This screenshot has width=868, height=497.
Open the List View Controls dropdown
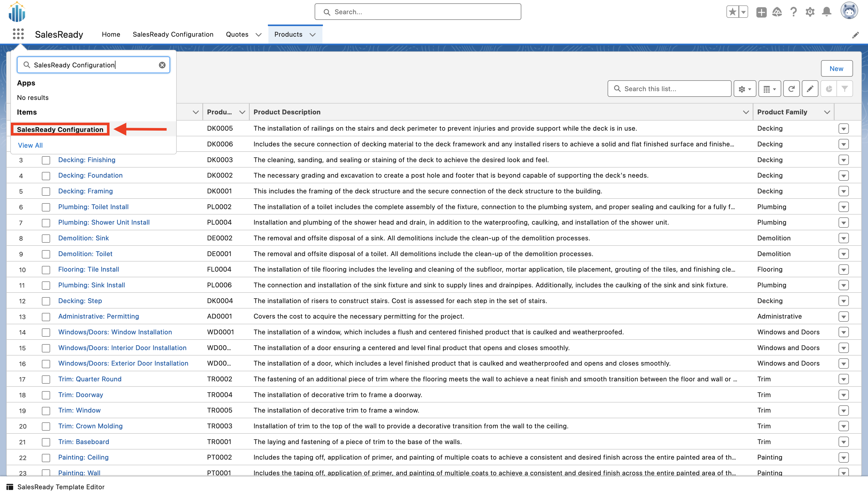[x=745, y=89]
